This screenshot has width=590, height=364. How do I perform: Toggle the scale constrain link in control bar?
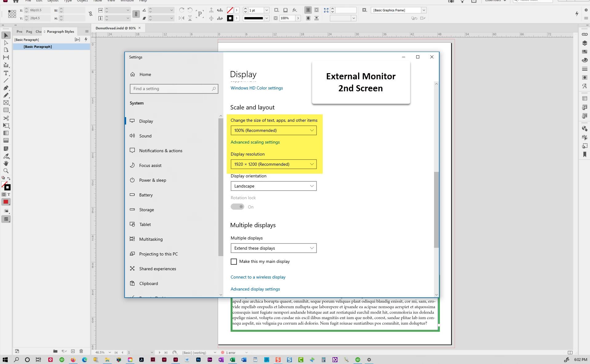[136, 14]
